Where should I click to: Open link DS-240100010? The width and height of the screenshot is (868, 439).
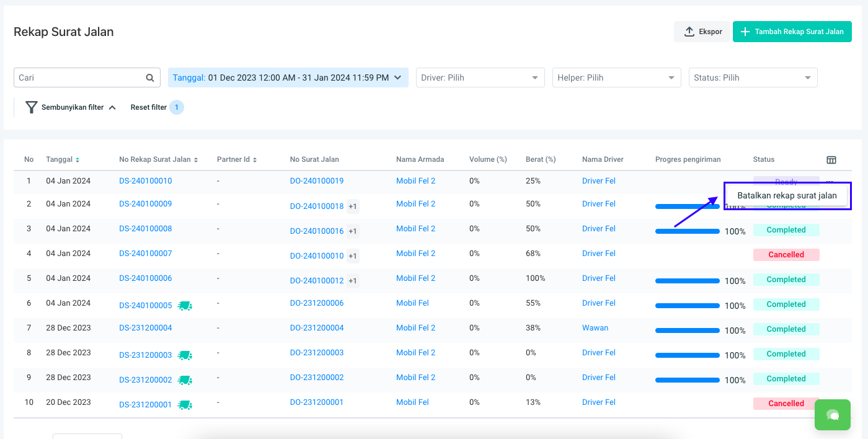coord(146,181)
